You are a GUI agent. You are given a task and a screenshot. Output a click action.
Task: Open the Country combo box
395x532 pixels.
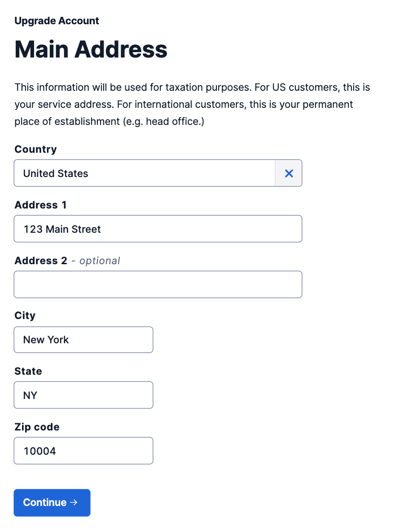pos(145,173)
